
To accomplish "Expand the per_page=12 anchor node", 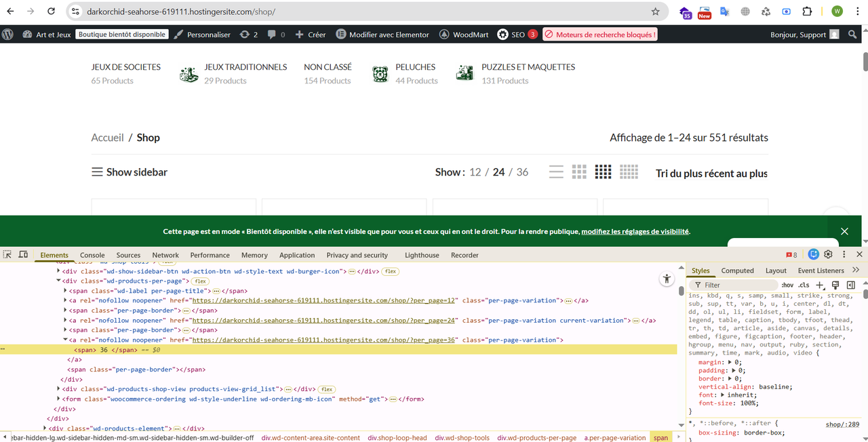I will tap(66, 300).
